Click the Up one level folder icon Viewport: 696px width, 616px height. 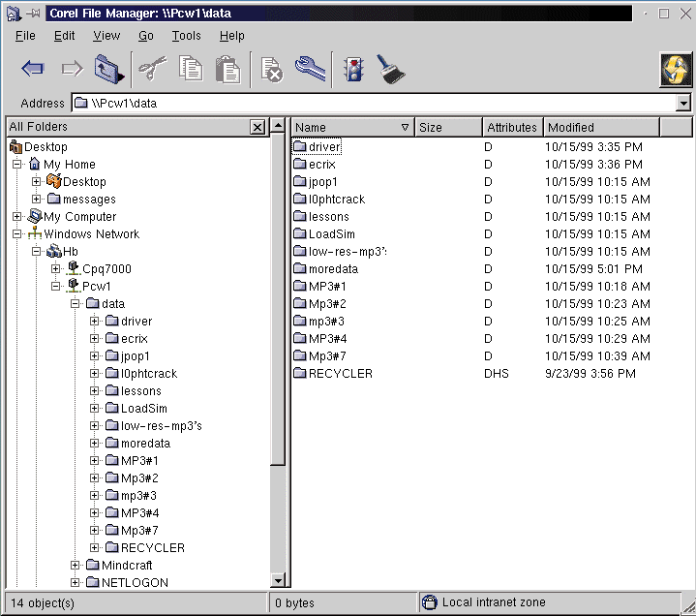pyautogui.click(x=106, y=69)
